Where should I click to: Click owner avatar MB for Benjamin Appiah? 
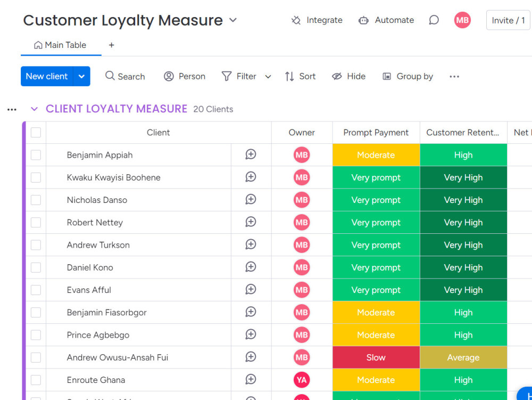click(x=302, y=155)
